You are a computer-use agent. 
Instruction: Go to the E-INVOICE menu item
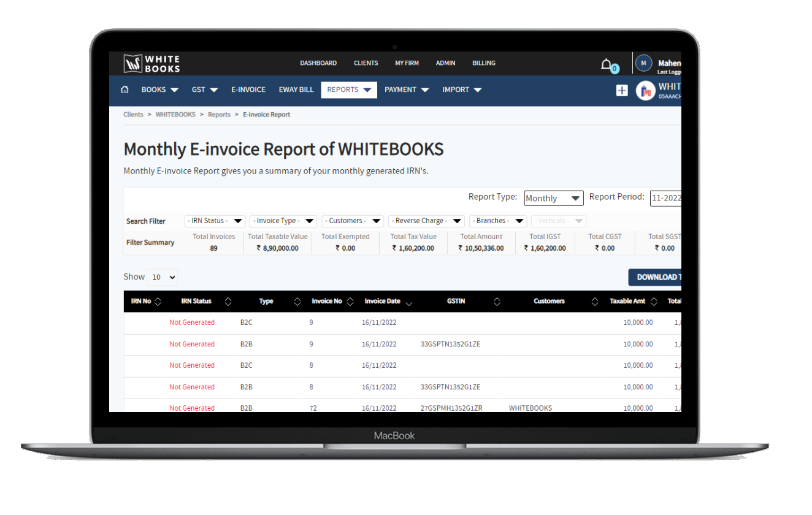pos(248,90)
